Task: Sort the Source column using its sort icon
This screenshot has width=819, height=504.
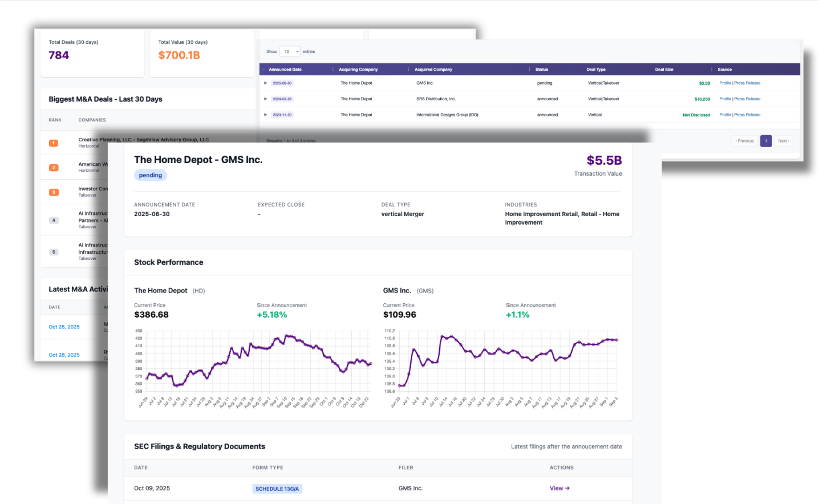Action: click(x=712, y=69)
